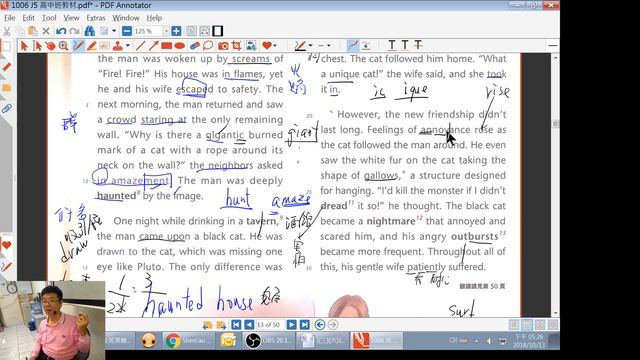Zoom out with the minus button

point(127,31)
